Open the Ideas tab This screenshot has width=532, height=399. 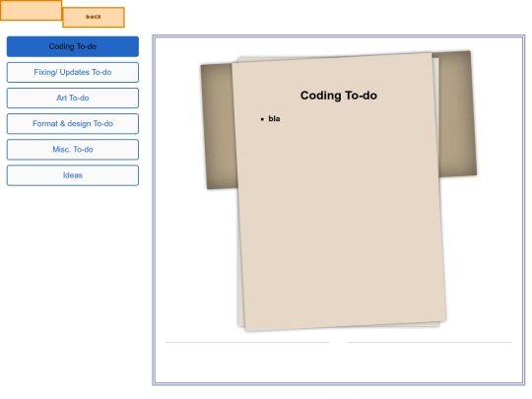73,175
